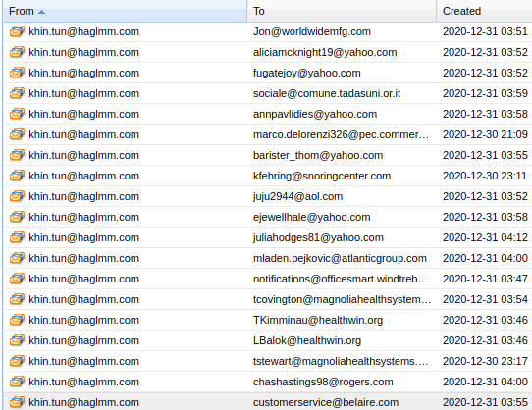
Task: Click the mail icon in tcovington@magnoliahealthsystem row
Action: point(17,299)
